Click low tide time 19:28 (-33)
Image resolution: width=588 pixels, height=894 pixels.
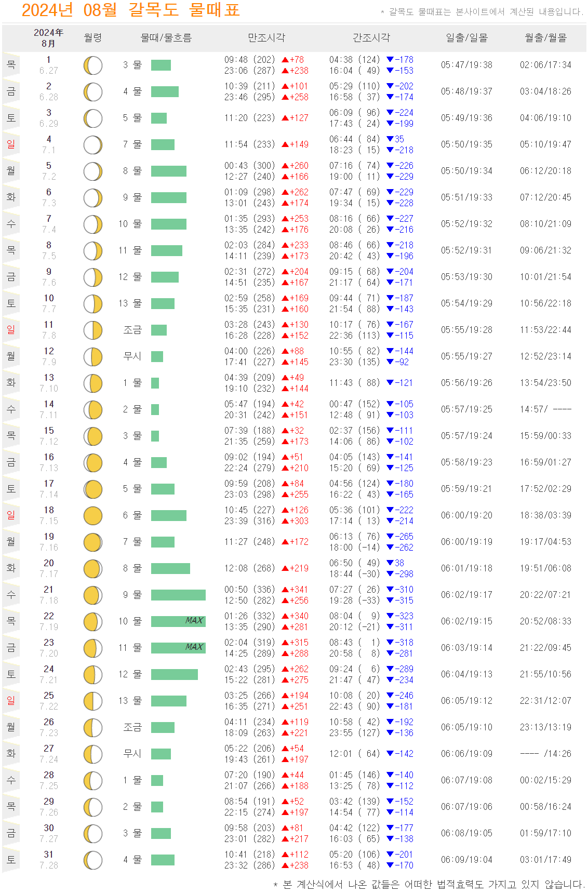click(x=355, y=601)
